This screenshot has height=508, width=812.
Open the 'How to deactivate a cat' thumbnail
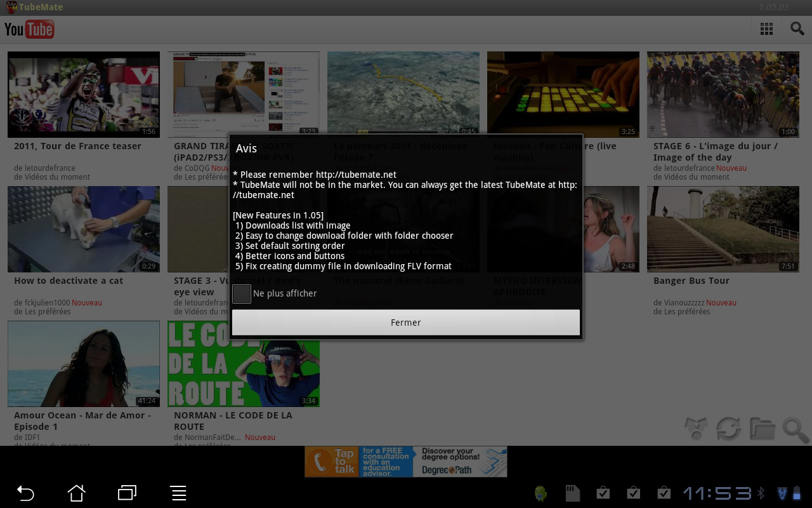point(84,229)
